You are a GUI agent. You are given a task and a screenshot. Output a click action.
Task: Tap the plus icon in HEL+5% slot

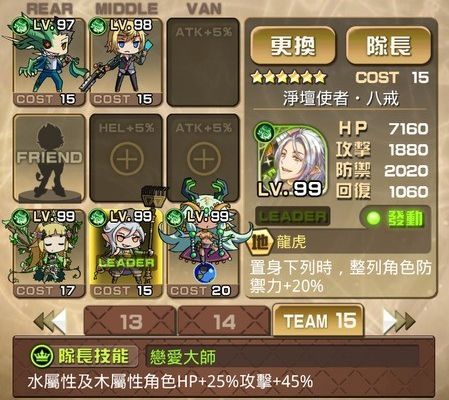(x=127, y=159)
